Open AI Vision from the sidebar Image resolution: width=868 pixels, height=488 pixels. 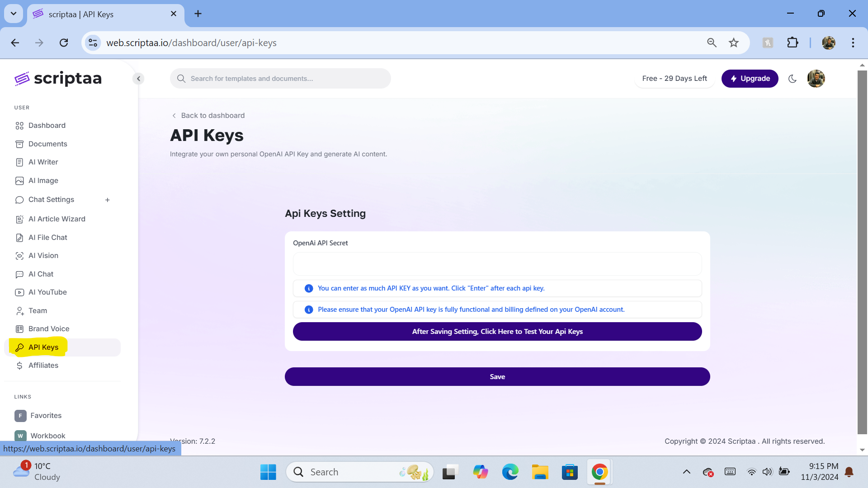pyautogui.click(x=43, y=256)
